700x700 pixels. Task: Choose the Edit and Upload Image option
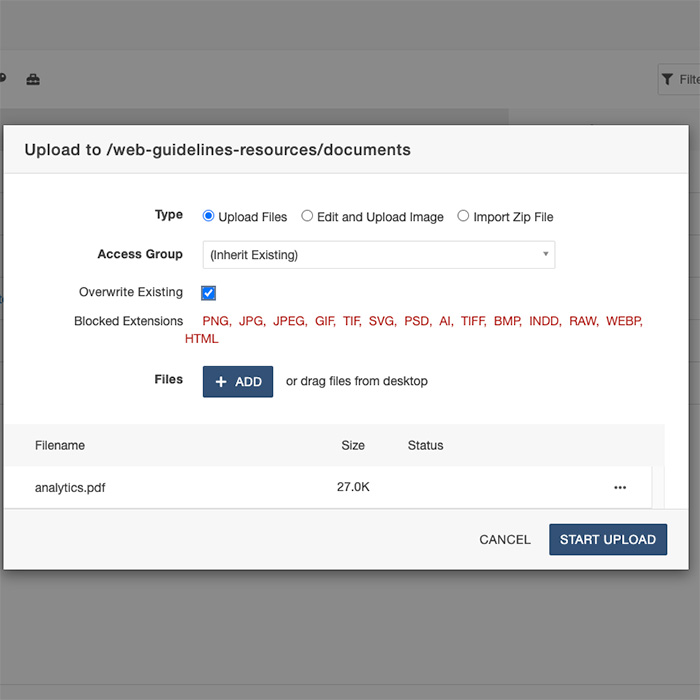click(x=308, y=216)
